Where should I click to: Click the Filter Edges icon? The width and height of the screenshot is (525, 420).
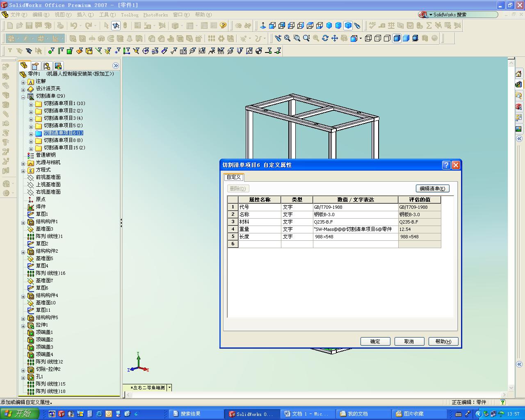(x=60, y=51)
